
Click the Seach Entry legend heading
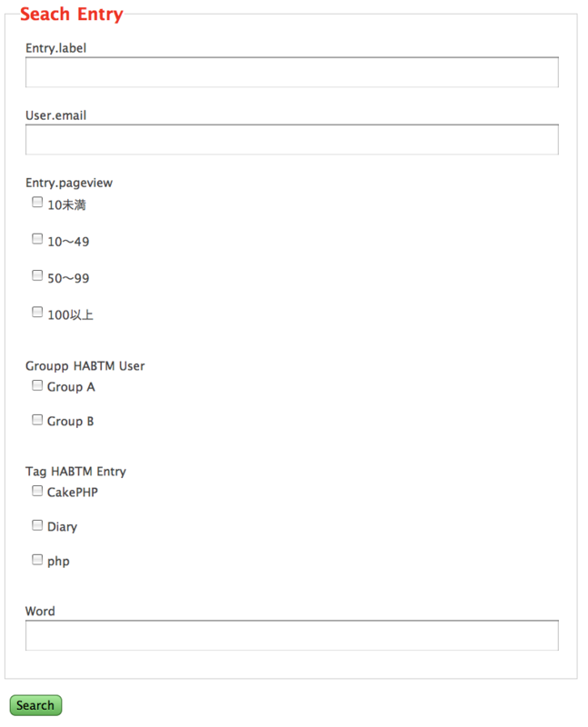click(72, 15)
